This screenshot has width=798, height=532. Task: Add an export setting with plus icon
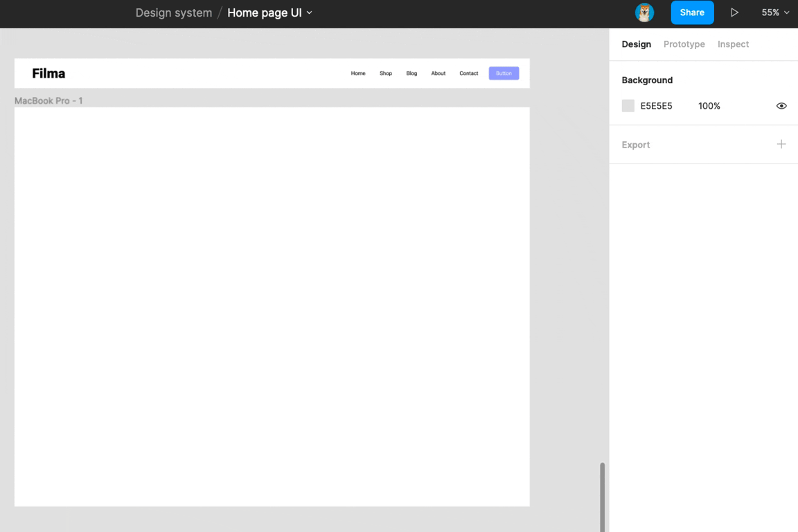(x=781, y=144)
